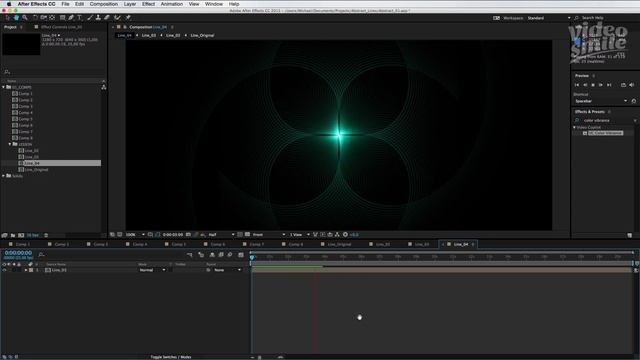
Task: Delete selected project item with trash icon
Action: tap(46, 235)
